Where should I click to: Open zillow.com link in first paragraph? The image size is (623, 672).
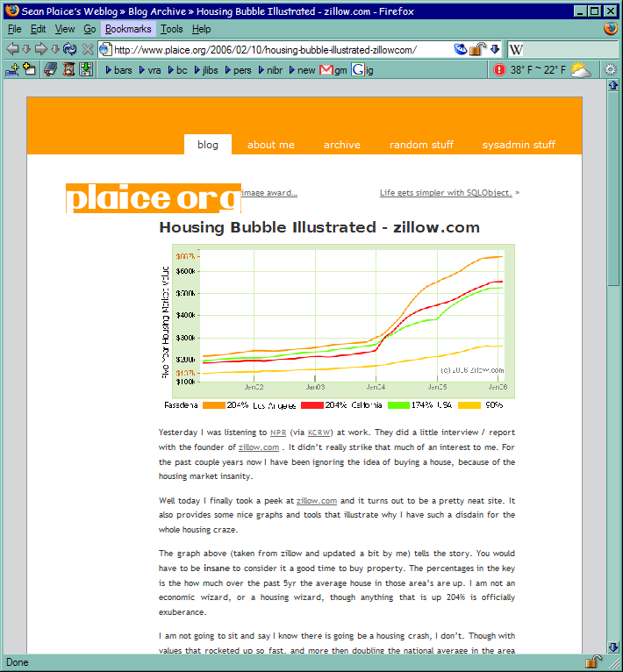coord(259,447)
